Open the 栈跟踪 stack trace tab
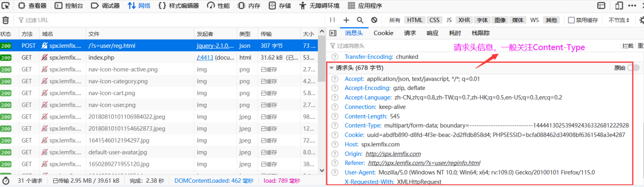Viewport: 644px width, 187px height. [480, 33]
